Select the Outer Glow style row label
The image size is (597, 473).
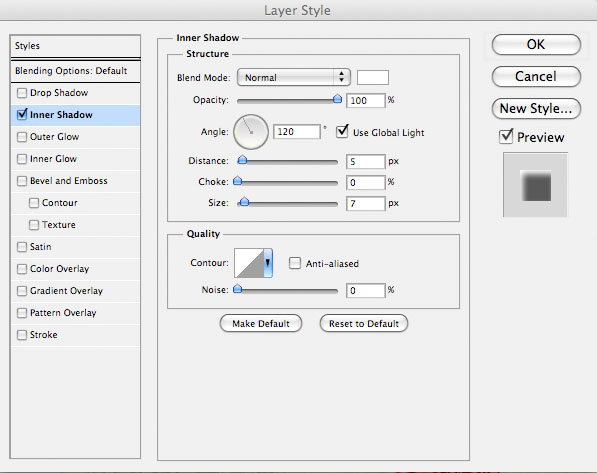[x=54, y=137]
